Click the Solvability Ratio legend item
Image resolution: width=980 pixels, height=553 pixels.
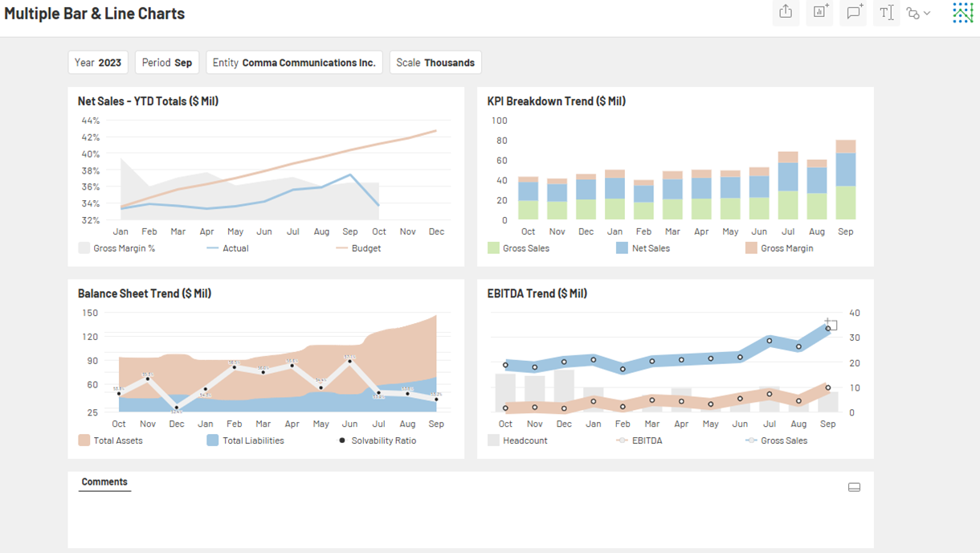click(x=377, y=440)
